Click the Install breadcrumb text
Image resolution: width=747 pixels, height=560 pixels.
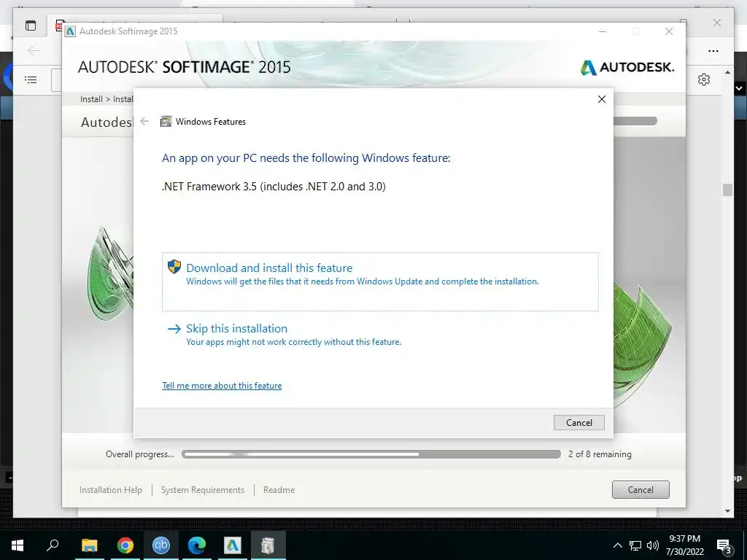click(x=91, y=99)
